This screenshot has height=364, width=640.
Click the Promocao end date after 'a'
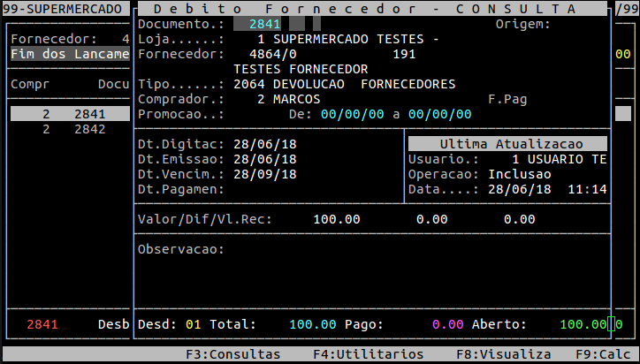439,114
